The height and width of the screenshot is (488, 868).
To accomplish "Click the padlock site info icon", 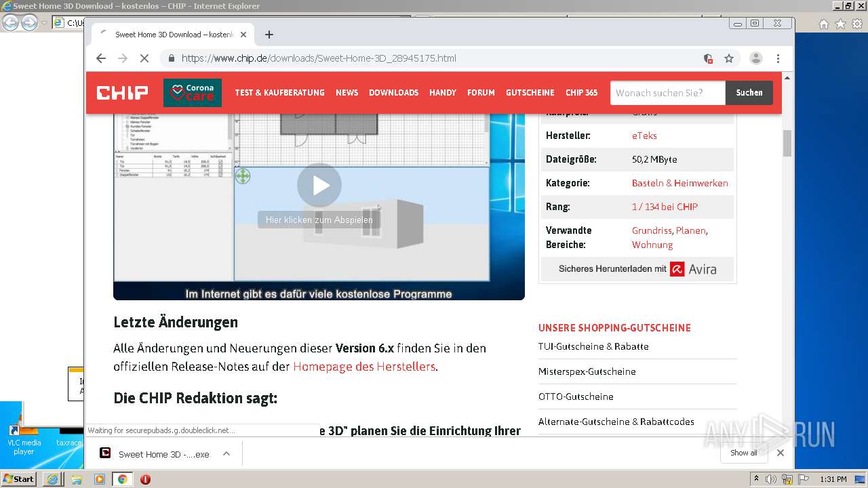I will point(171,58).
